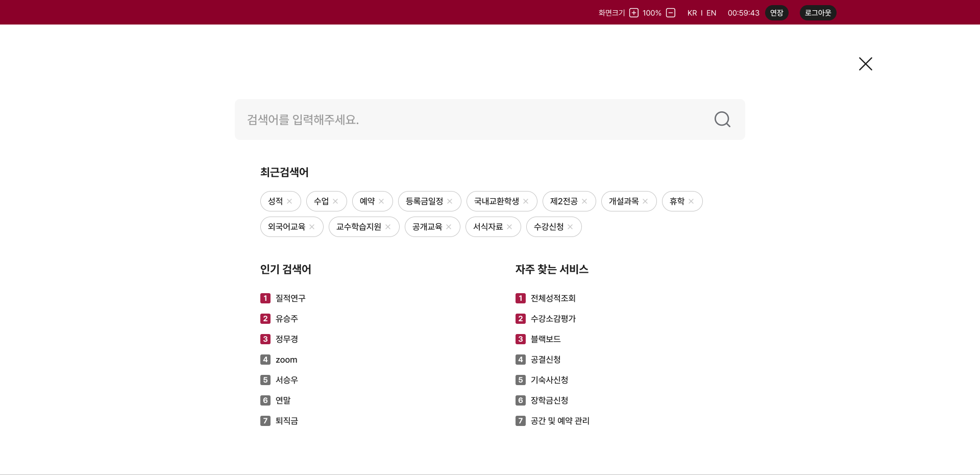
Task: Remove the '공개교육' recent search tag
Action: click(448, 227)
